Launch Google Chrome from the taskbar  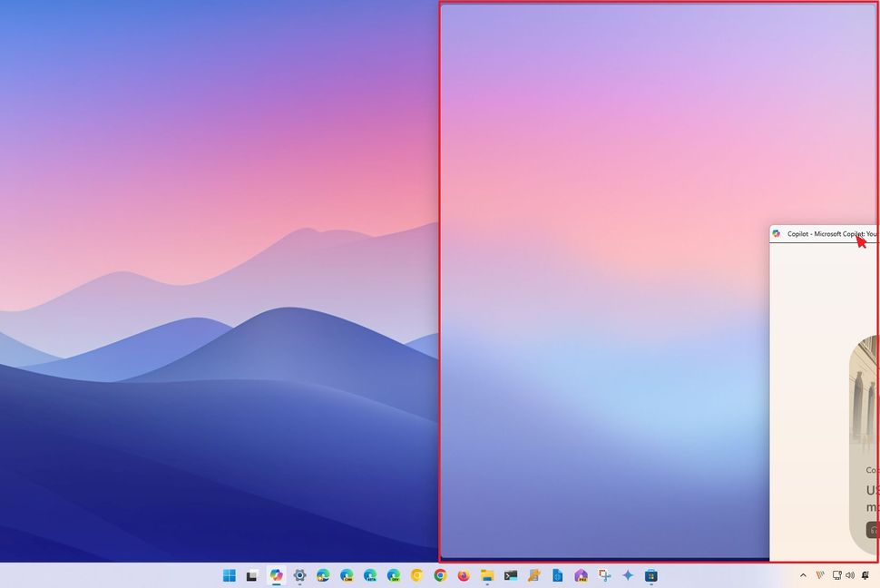tap(441, 574)
